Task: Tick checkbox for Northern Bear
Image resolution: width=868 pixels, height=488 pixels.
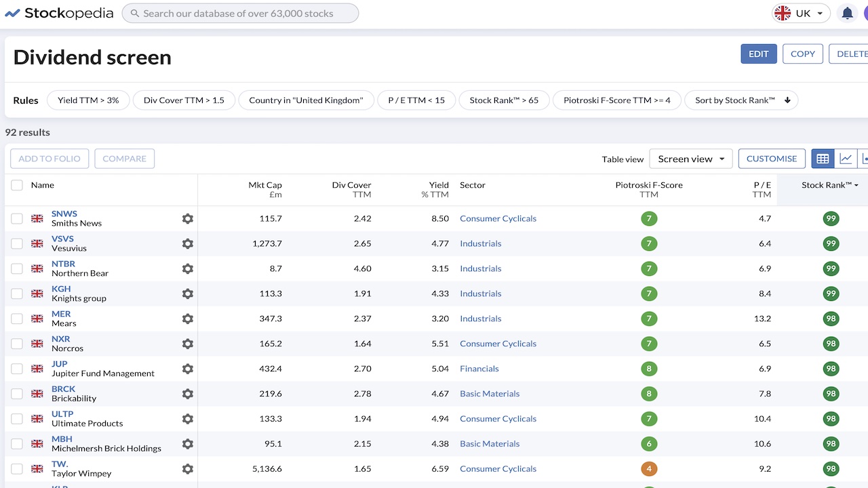Action: (17, 268)
